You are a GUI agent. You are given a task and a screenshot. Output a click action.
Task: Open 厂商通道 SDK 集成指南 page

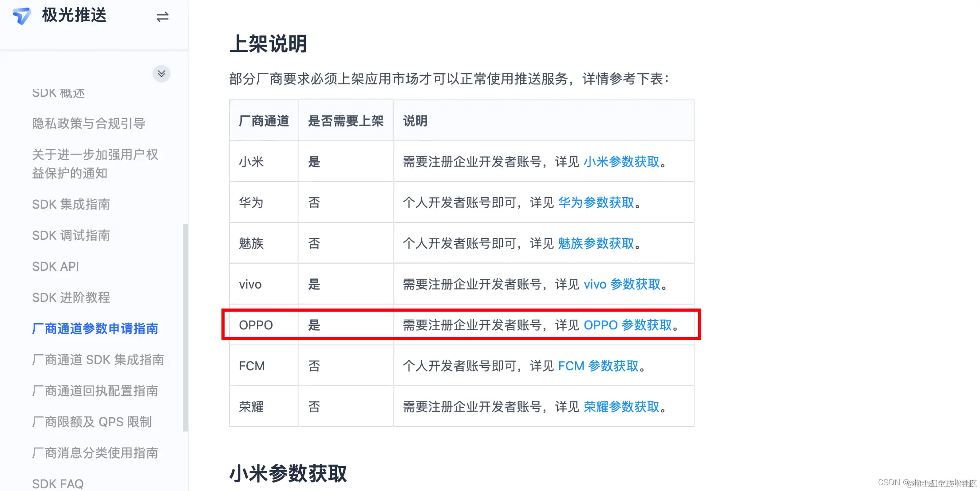pos(98,360)
